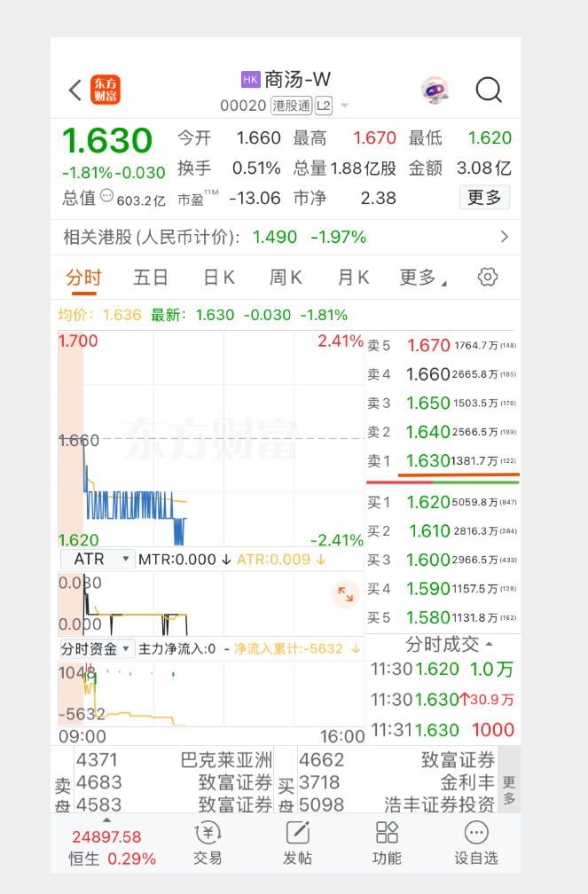Tap the L2 level badge
The width and height of the screenshot is (588, 894).
point(324,106)
